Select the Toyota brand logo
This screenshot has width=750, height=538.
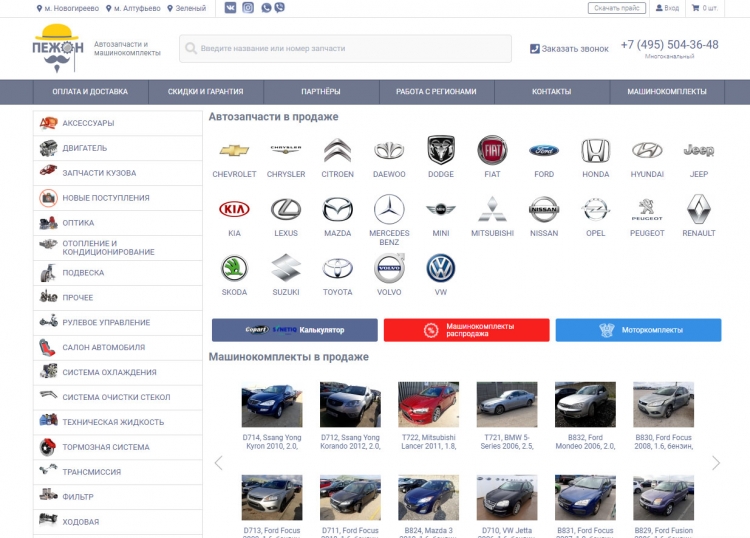pos(338,268)
